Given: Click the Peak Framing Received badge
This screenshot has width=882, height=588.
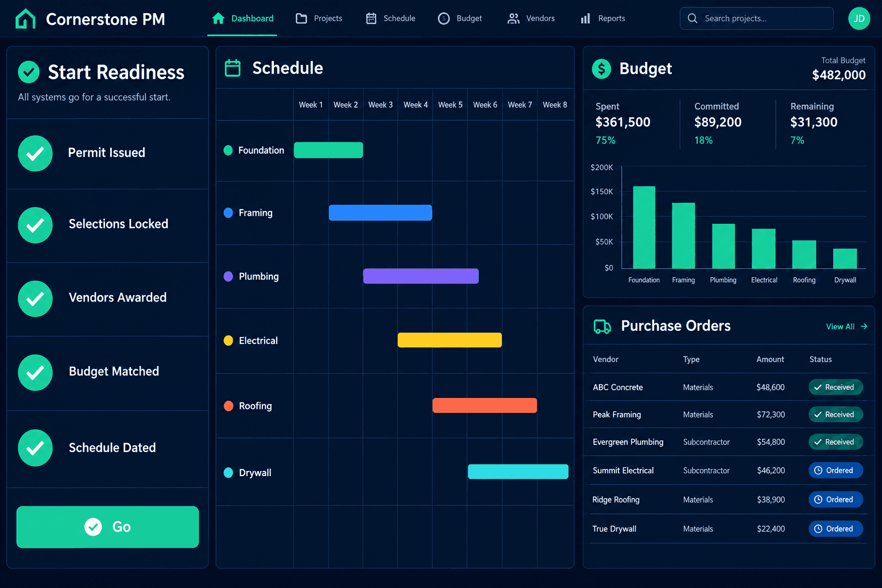Looking at the screenshot, I should pos(835,415).
